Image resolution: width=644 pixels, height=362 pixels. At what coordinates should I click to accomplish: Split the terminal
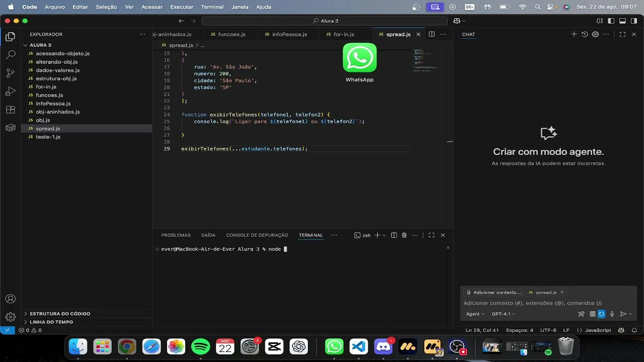[x=394, y=235]
